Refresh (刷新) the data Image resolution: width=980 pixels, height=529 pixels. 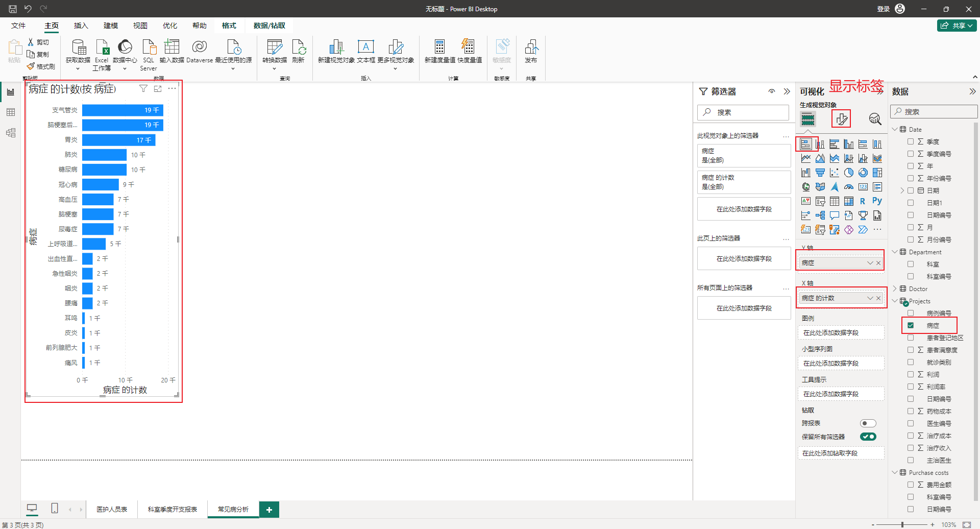pyautogui.click(x=298, y=47)
